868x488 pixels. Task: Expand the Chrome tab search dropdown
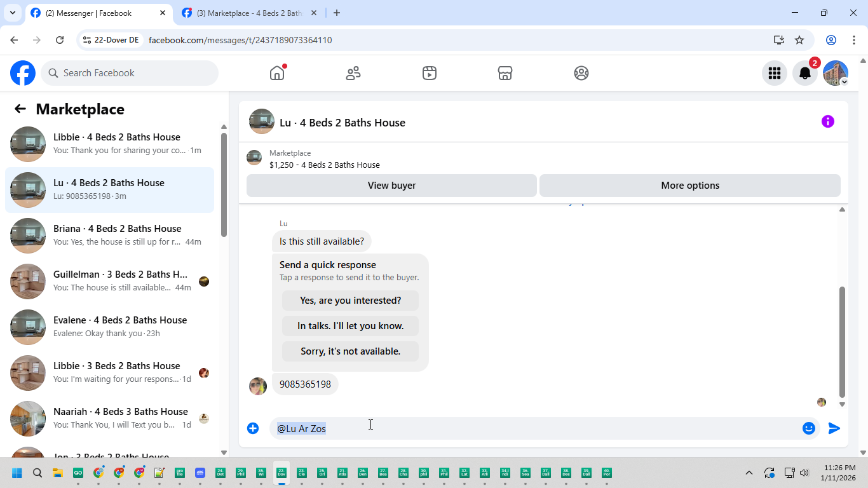[13, 13]
